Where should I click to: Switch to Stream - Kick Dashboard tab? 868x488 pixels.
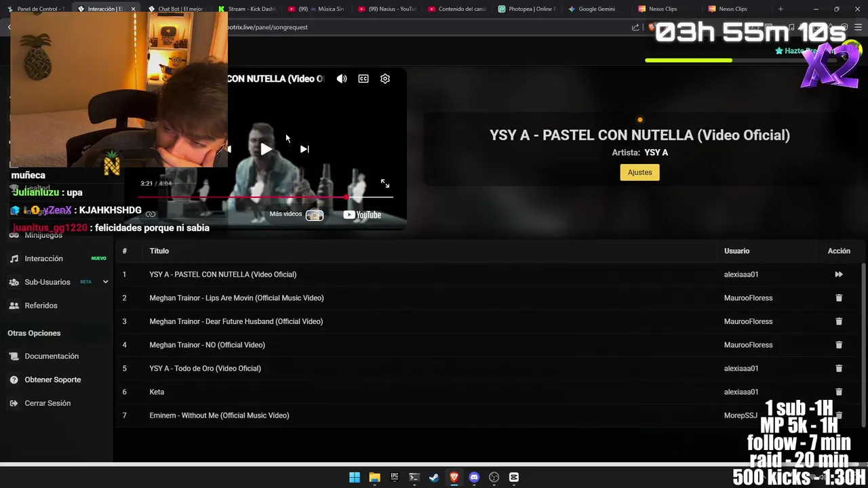tap(246, 9)
